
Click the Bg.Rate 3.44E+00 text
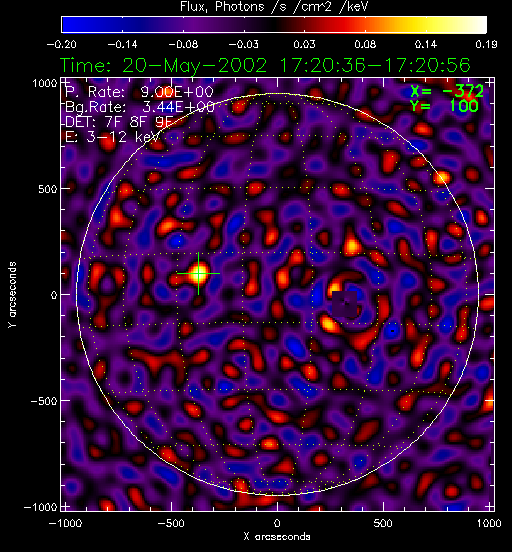tap(140, 107)
